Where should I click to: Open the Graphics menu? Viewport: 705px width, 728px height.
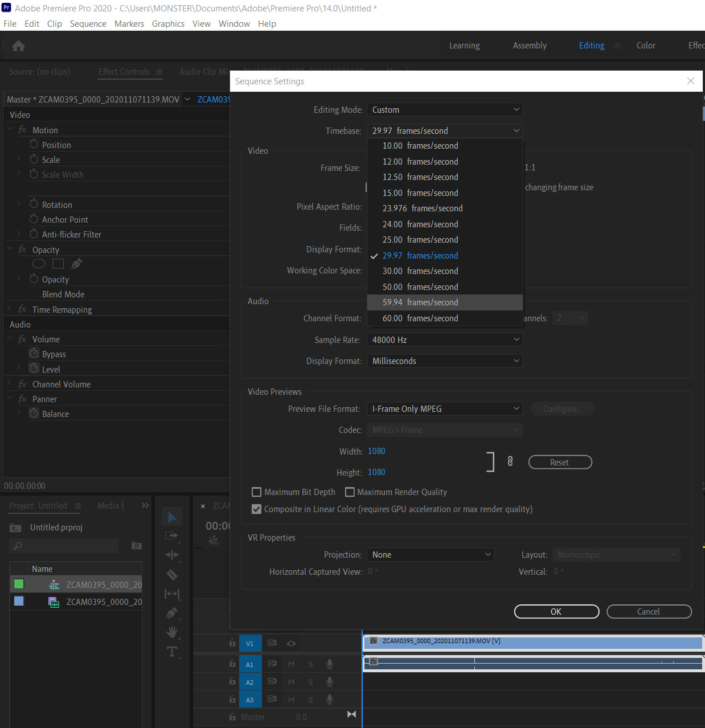[168, 24]
